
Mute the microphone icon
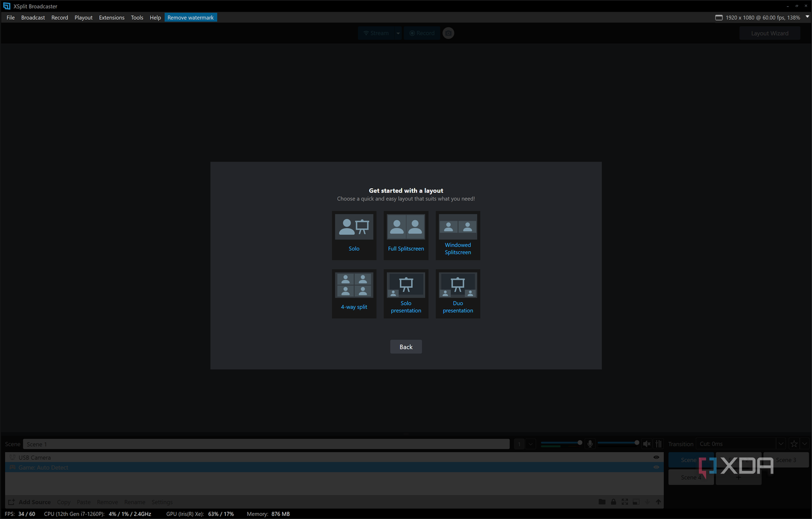pos(590,444)
